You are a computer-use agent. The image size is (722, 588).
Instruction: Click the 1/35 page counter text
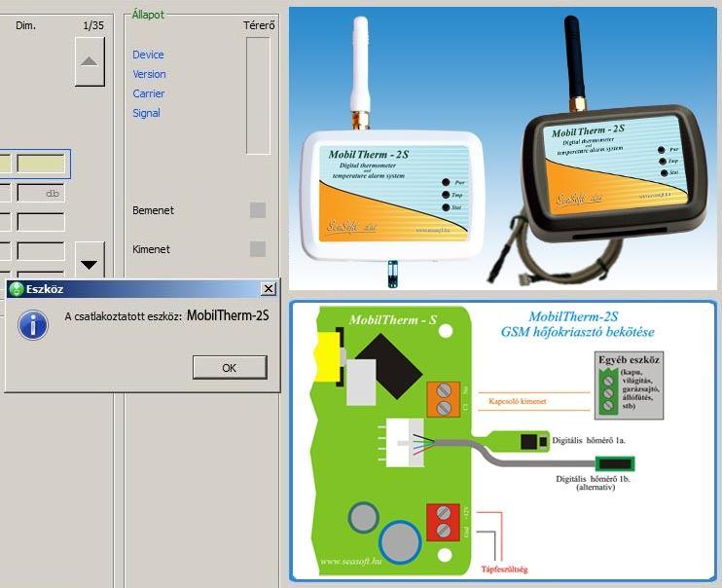point(93,25)
